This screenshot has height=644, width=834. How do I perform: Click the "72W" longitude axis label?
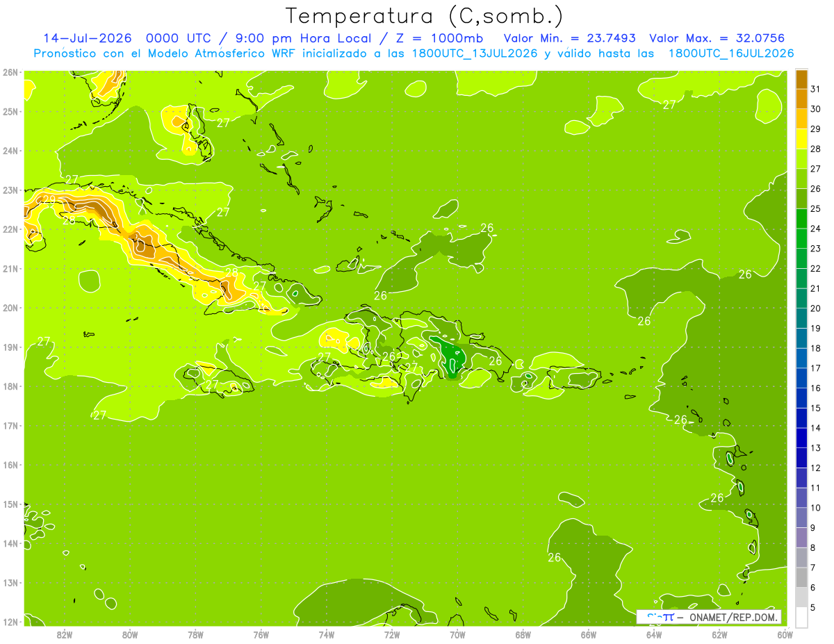(391, 634)
